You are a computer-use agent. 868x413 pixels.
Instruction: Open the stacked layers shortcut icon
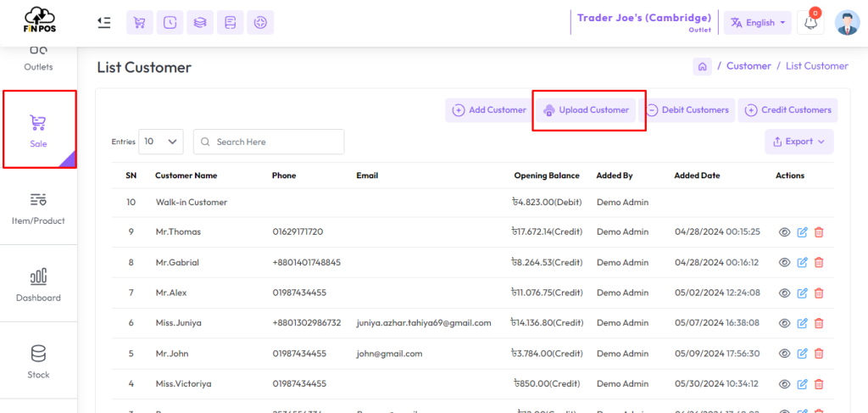(x=200, y=23)
